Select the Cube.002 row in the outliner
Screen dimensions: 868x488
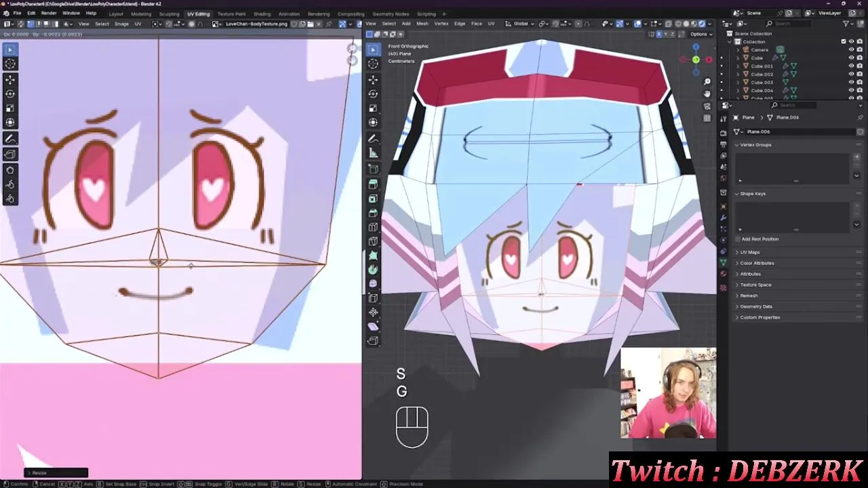tap(762, 74)
